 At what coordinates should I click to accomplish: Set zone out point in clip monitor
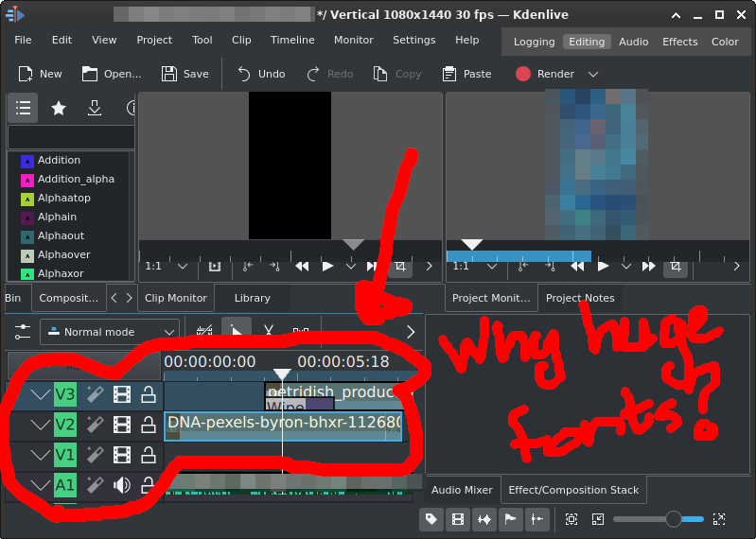pyautogui.click(x=274, y=267)
